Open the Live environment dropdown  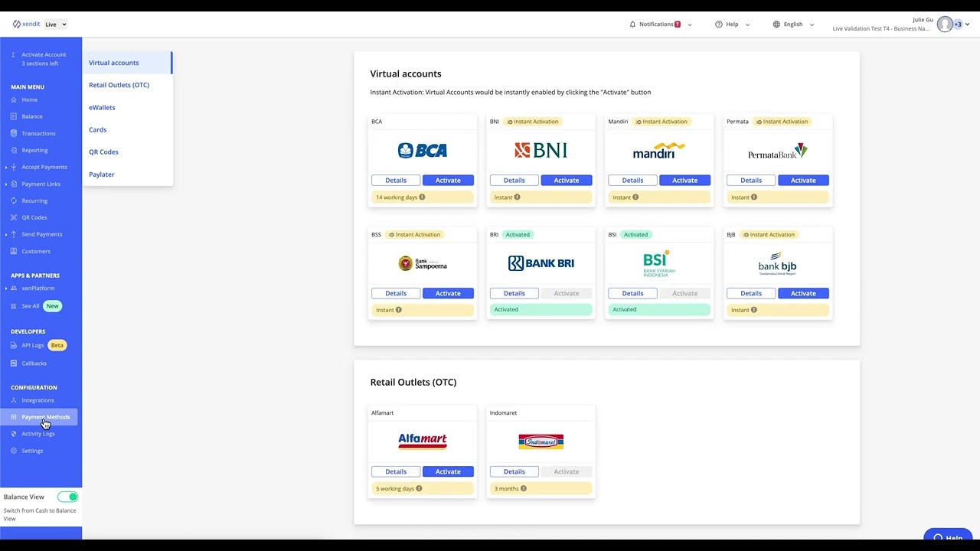tap(55, 24)
